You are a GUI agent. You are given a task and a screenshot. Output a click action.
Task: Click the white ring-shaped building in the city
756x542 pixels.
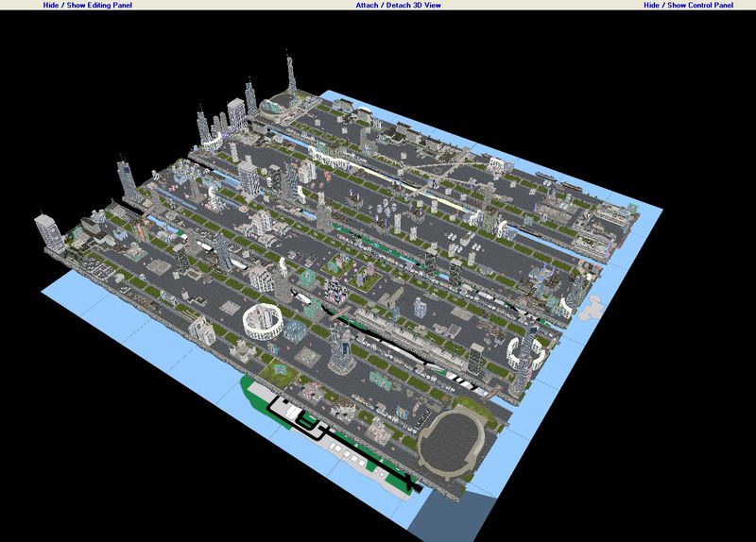pos(263,322)
